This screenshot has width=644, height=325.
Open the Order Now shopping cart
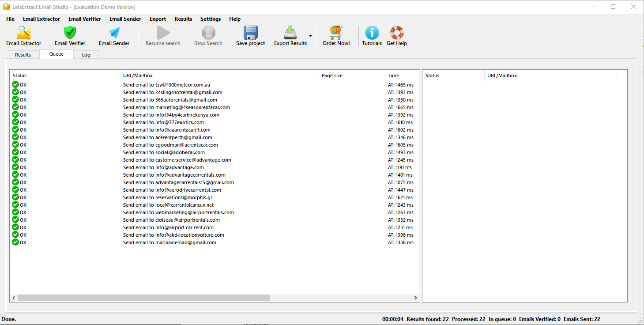(336, 34)
